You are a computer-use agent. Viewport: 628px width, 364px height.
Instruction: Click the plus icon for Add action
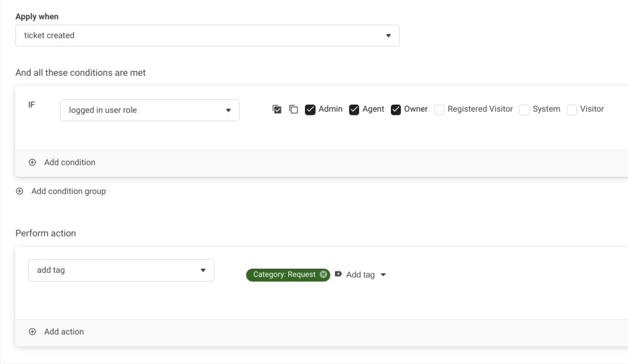(32, 332)
